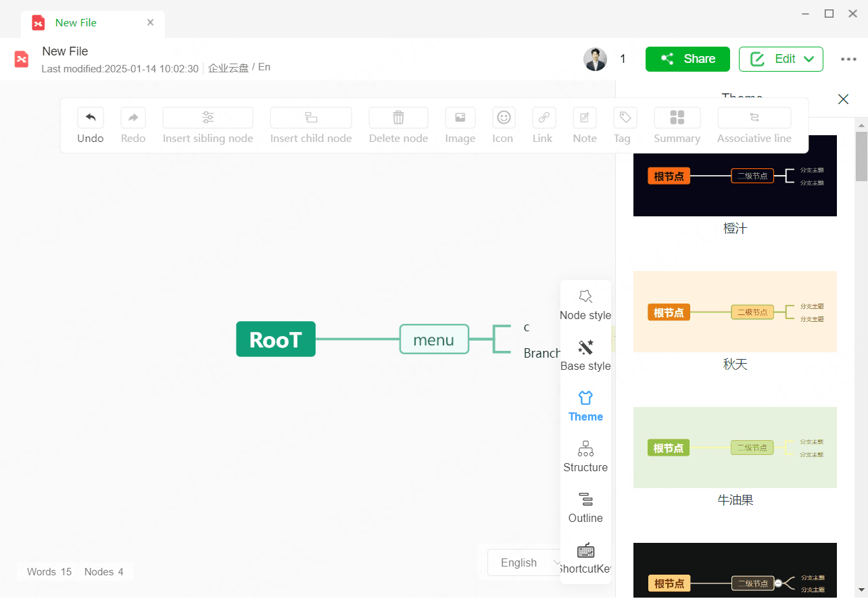
Task: Open the three-dot more options menu
Action: 848,59
